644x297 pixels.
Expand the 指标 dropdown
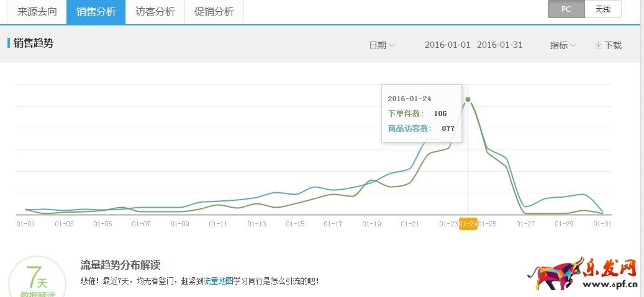tap(563, 45)
